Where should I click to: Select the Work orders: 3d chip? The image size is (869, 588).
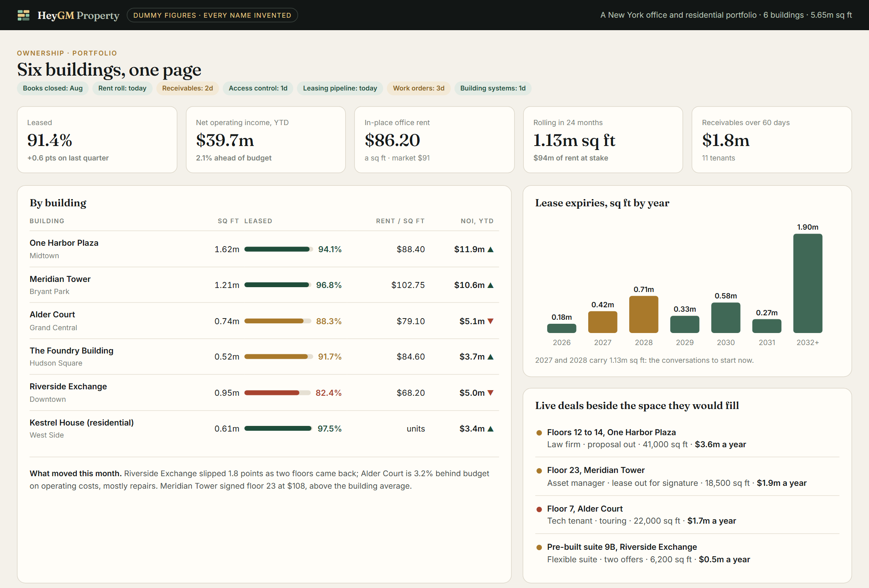tap(418, 88)
